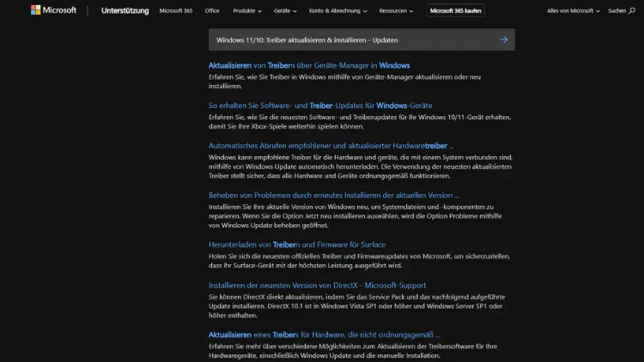Click text 'von Windows Update beheben geöffnet'
The height and width of the screenshot is (362, 644).
269,226
